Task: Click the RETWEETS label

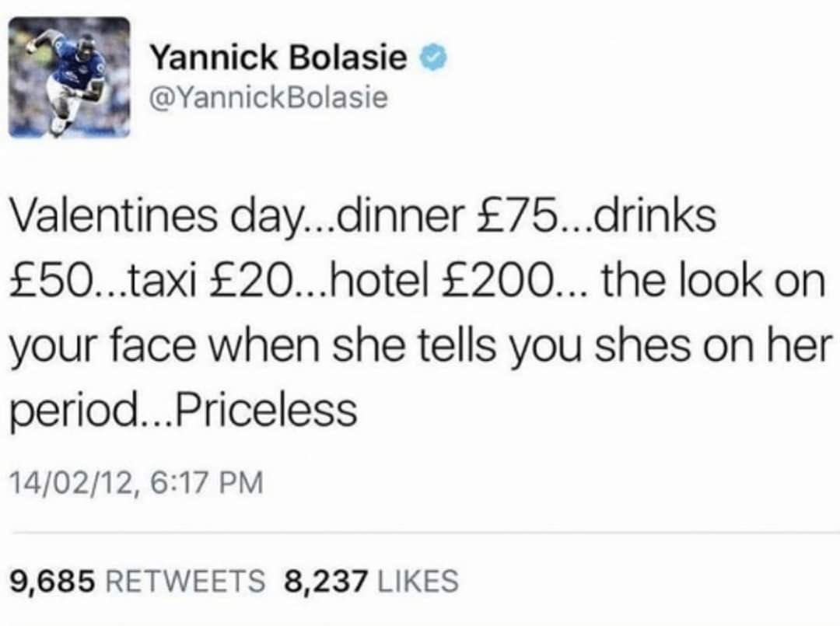Action: tap(184, 579)
